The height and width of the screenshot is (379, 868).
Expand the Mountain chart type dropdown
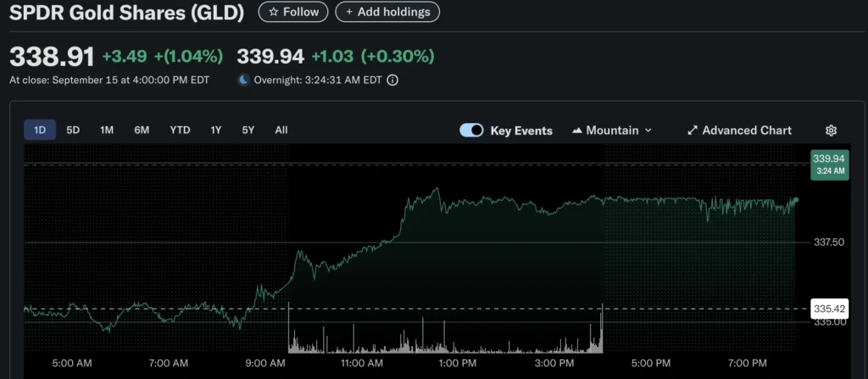[x=648, y=131]
